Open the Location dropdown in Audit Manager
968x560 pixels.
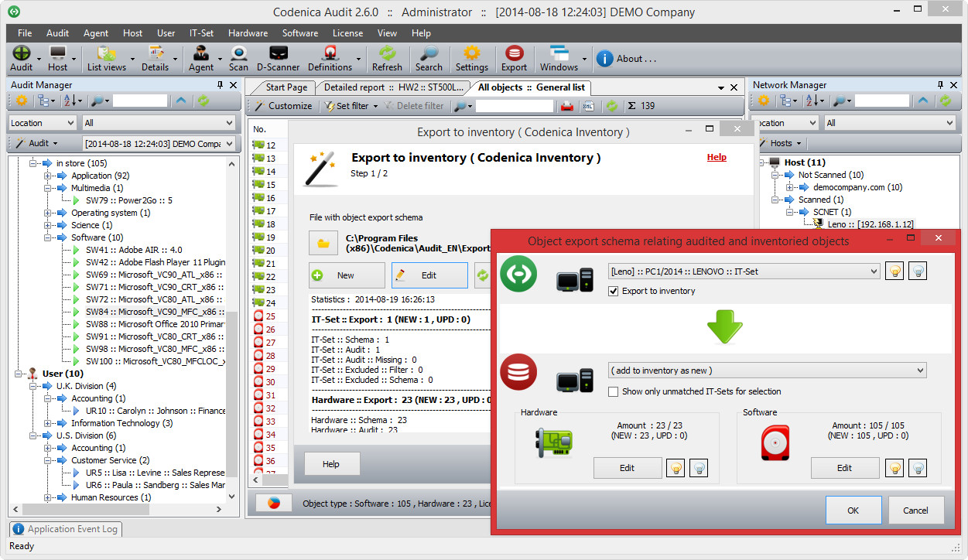click(x=43, y=123)
